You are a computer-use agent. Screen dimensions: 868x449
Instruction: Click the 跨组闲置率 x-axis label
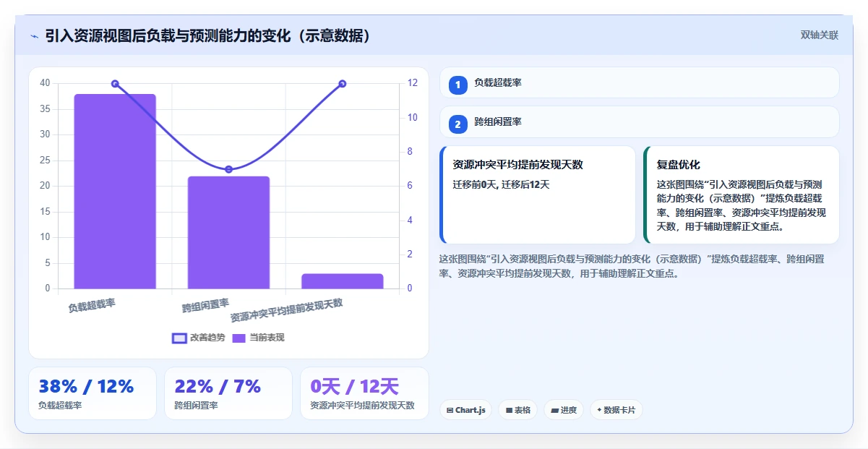pos(205,305)
